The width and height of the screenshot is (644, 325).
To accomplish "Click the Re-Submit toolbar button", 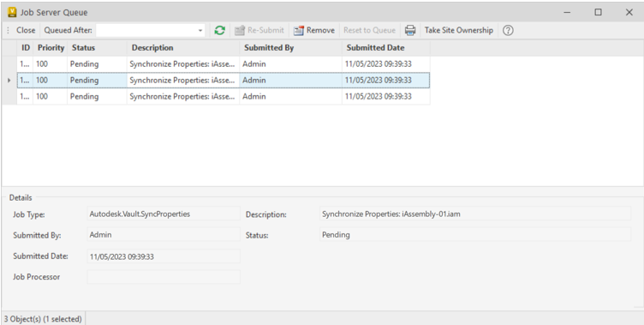I will pyautogui.click(x=259, y=31).
